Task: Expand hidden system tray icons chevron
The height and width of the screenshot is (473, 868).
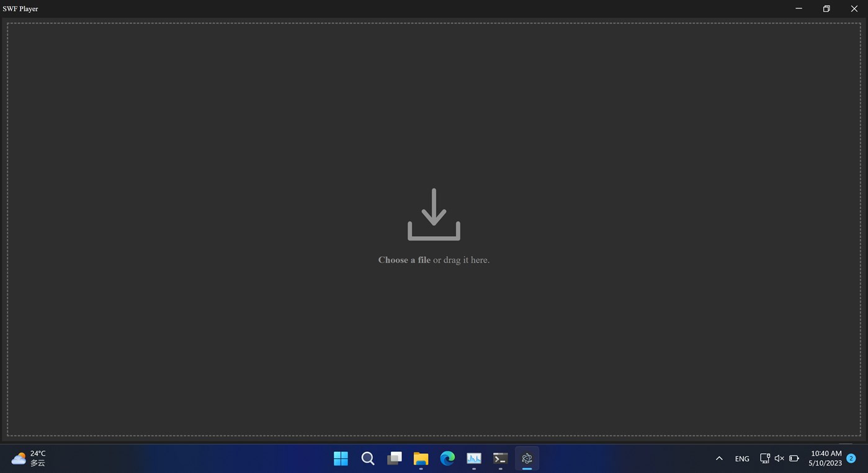Action: [718, 459]
